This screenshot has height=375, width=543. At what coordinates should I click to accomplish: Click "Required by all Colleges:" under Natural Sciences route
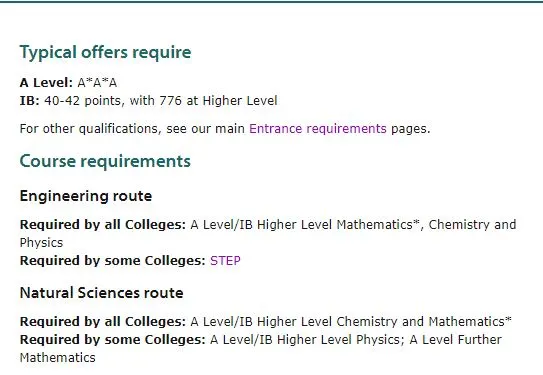pyautogui.click(x=103, y=322)
